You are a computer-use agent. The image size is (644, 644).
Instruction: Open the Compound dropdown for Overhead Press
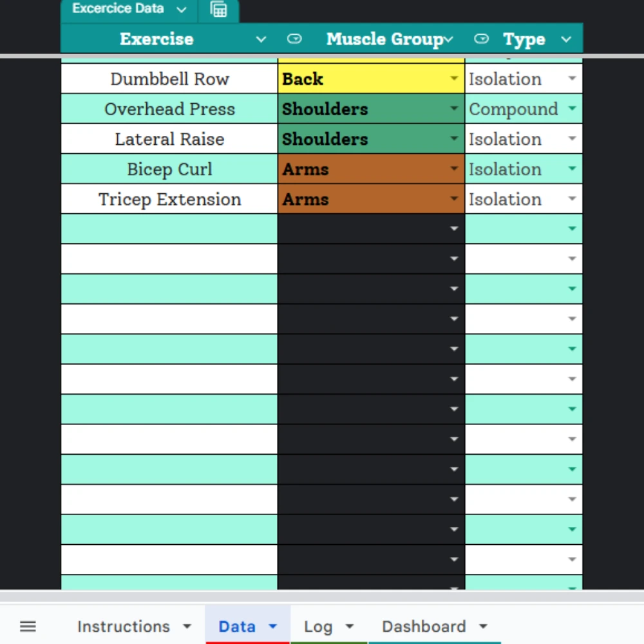tap(572, 109)
